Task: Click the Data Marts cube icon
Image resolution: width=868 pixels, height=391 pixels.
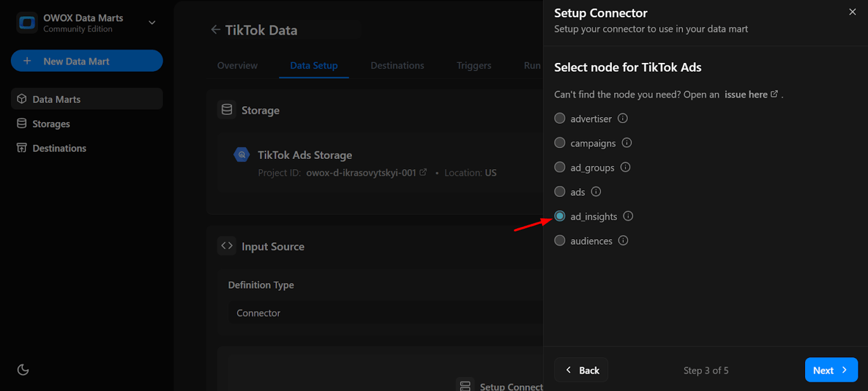Action: tap(22, 99)
